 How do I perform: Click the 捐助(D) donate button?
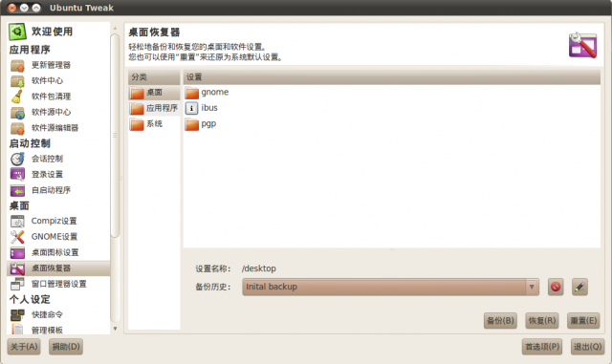coord(66,347)
